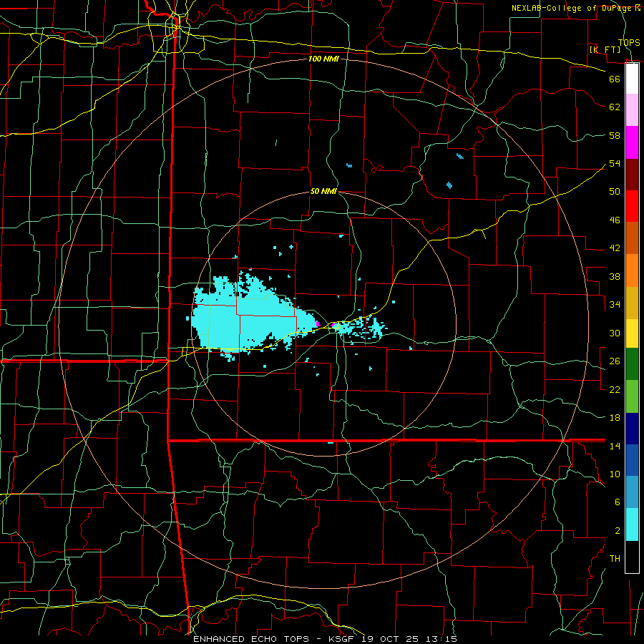Click the ENHANCED ECHO TOPS - KSGF caption
Image resolution: width=644 pixels, height=644 pixels.
pos(275,639)
